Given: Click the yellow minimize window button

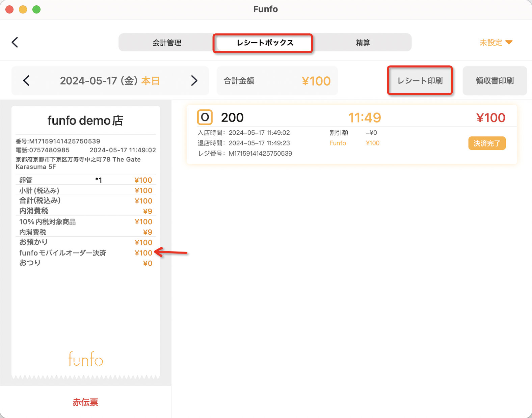Looking at the screenshot, I should click(x=23, y=9).
